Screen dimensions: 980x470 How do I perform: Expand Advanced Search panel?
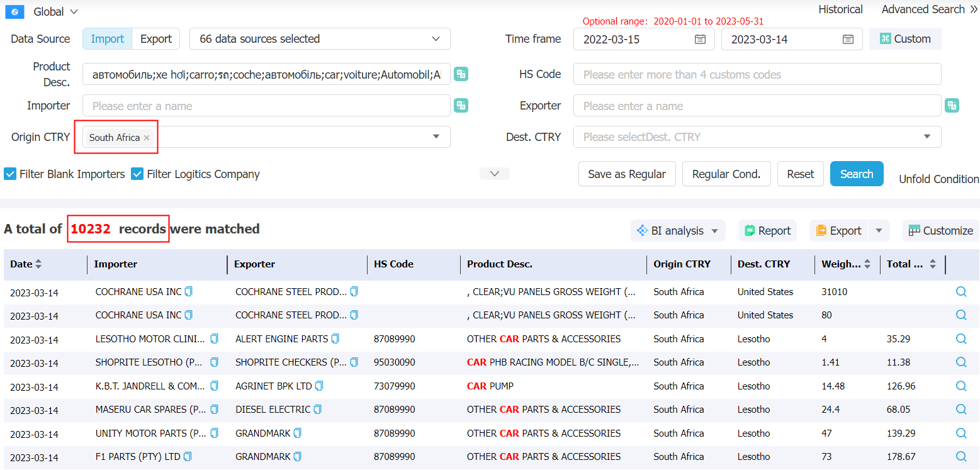tap(930, 9)
